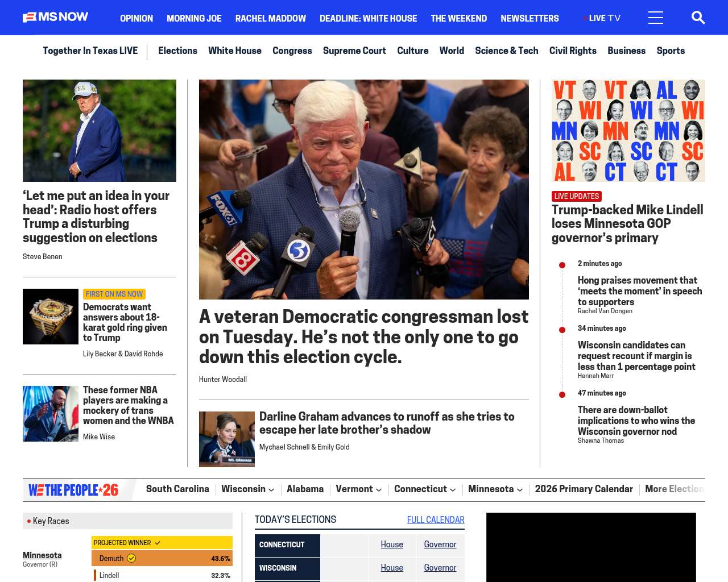Open the congressman with microphones main photo
The width and height of the screenshot is (728, 582).
coord(364,189)
